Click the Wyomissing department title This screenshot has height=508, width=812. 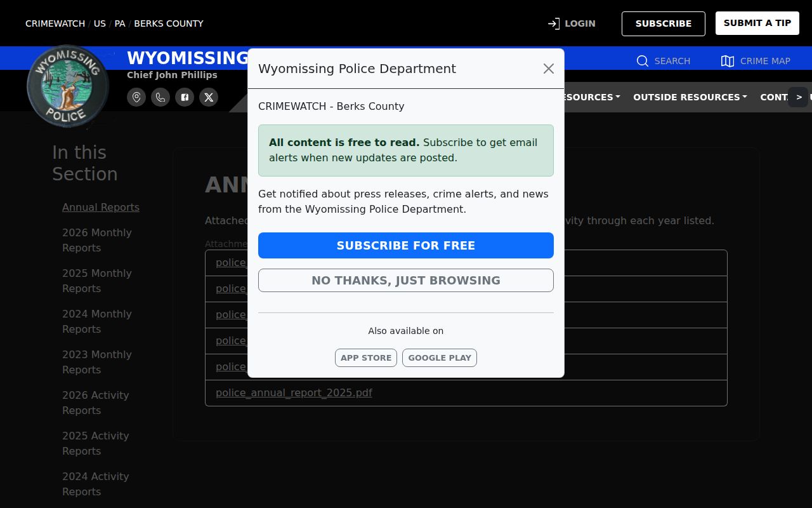[188, 58]
